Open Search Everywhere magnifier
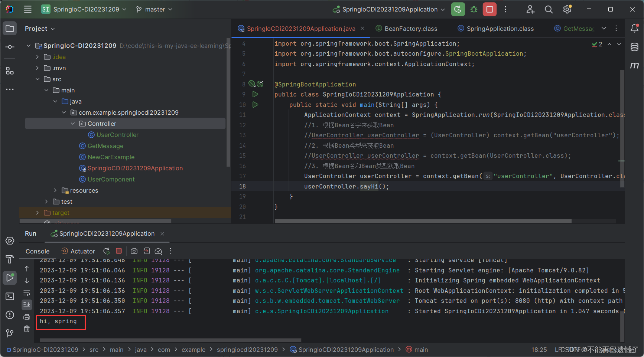 coord(549,9)
